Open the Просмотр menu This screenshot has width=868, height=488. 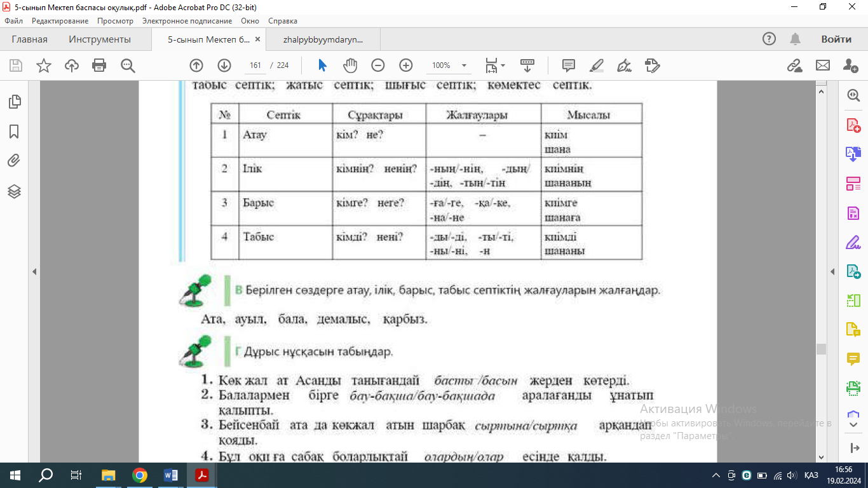[115, 21]
